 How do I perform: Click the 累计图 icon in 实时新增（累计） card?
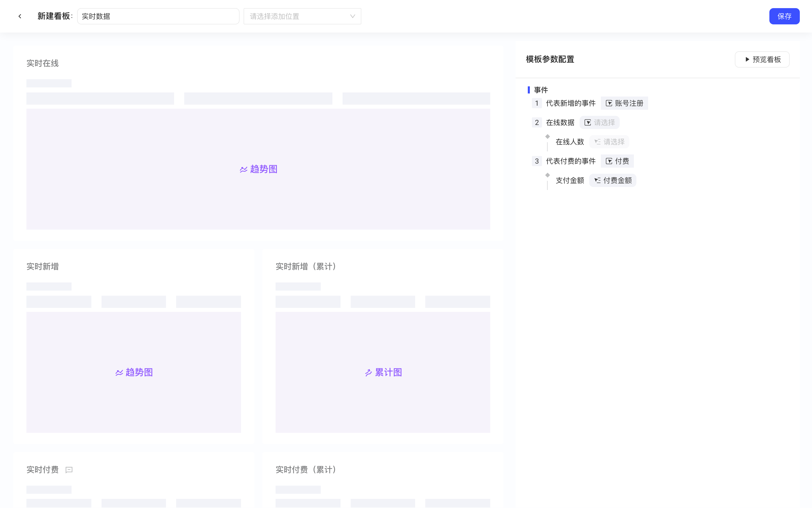tap(368, 373)
